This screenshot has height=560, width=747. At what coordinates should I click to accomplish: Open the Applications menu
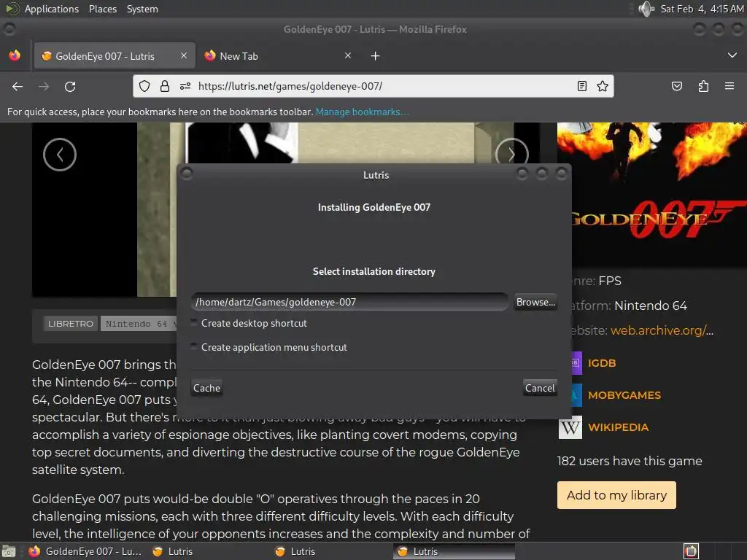[52, 9]
